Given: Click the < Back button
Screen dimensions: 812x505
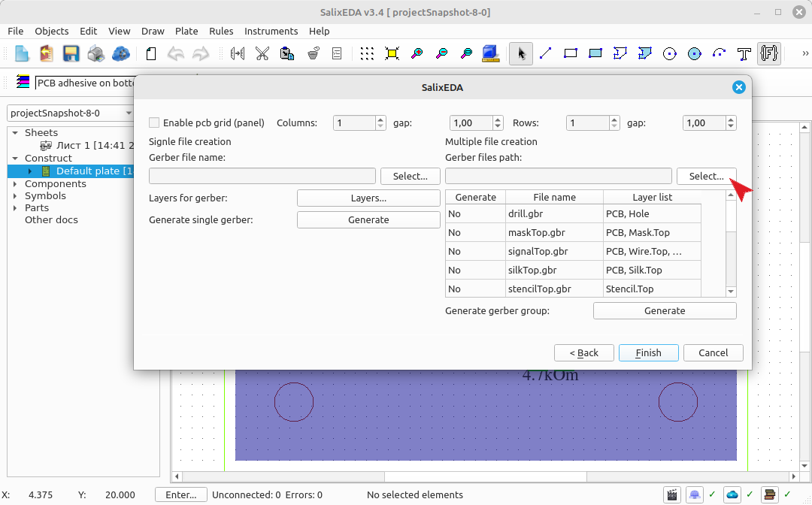Looking at the screenshot, I should pos(584,353).
